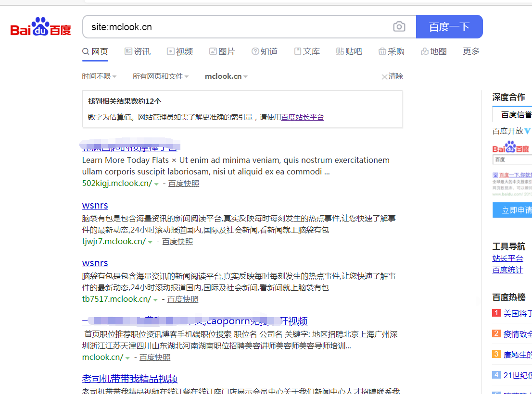Open 百度快照 for 502kigj.mclook.cn
Image resolution: width=532 pixels, height=394 pixels.
(184, 183)
